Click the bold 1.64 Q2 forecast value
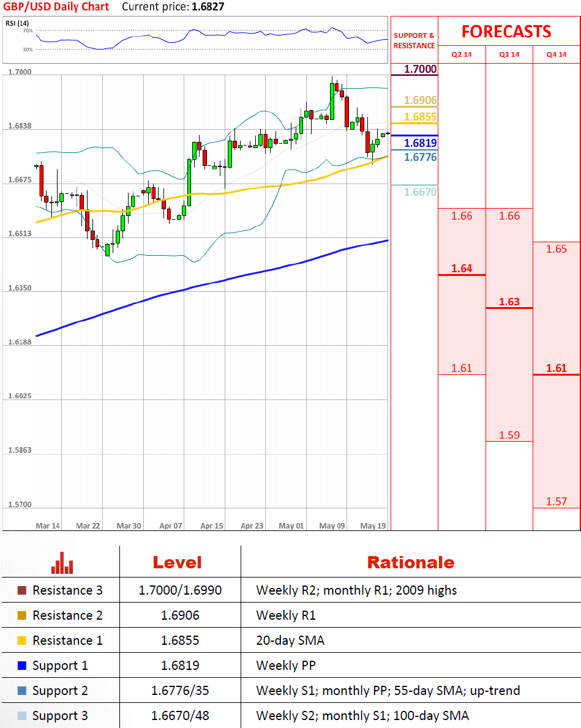581x728 pixels. 462,269
